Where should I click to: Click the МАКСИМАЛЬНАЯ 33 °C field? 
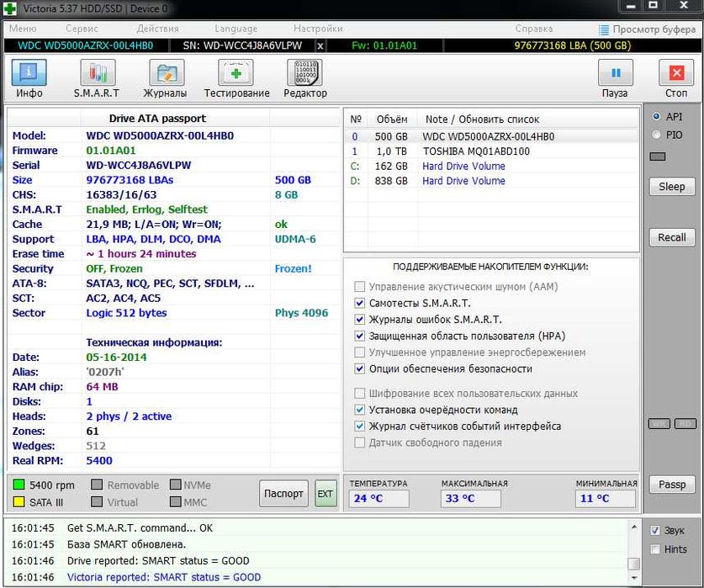470,499
